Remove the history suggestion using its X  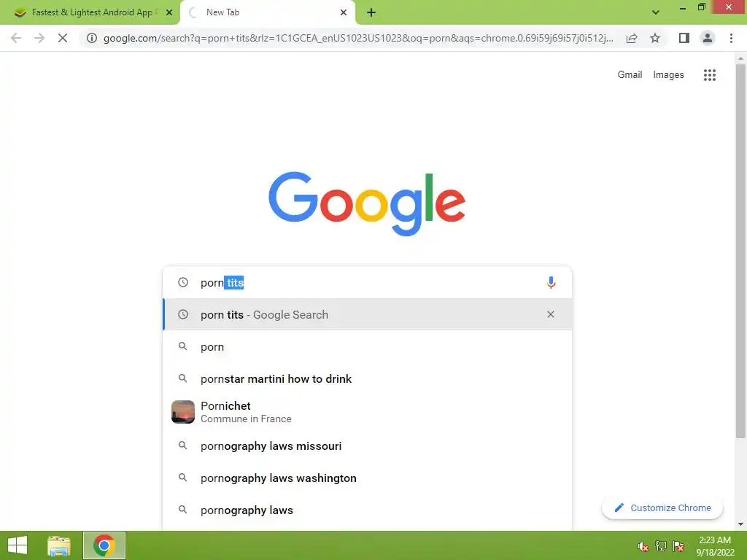tap(551, 314)
